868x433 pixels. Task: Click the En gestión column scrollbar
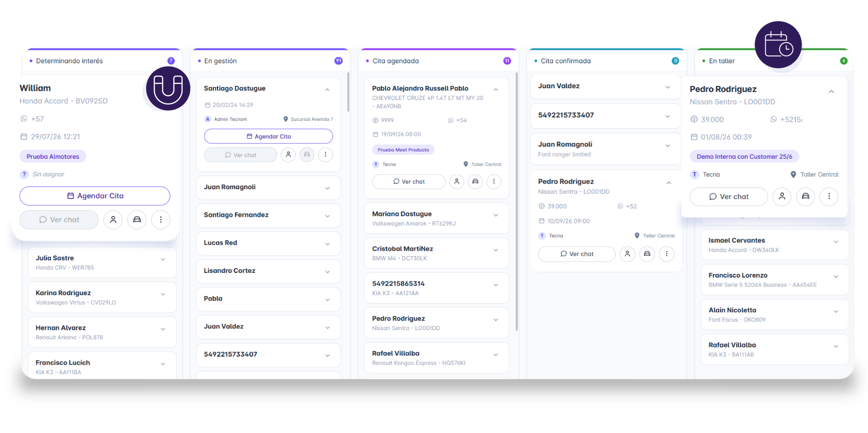348,92
